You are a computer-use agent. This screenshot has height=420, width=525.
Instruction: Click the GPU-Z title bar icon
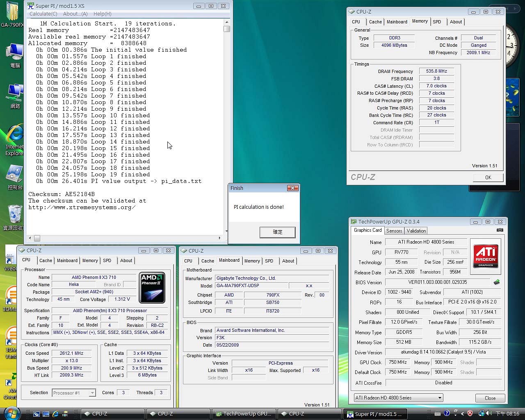pos(354,222)
